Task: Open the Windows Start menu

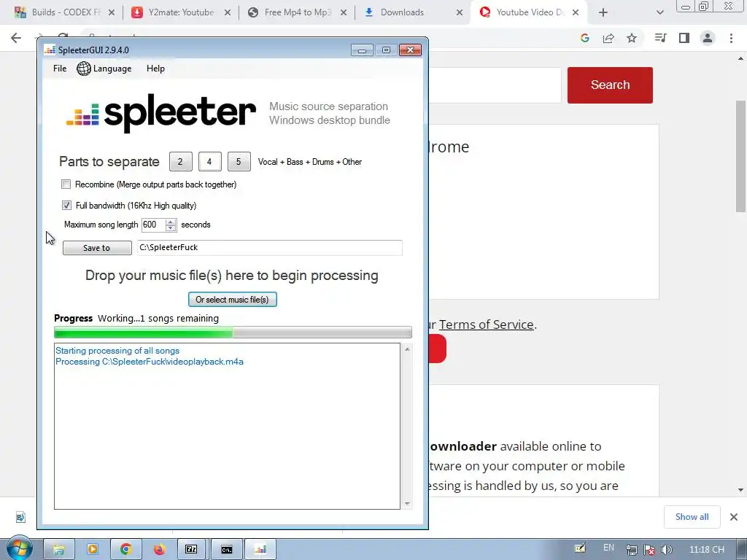Action: pos(20,550)
